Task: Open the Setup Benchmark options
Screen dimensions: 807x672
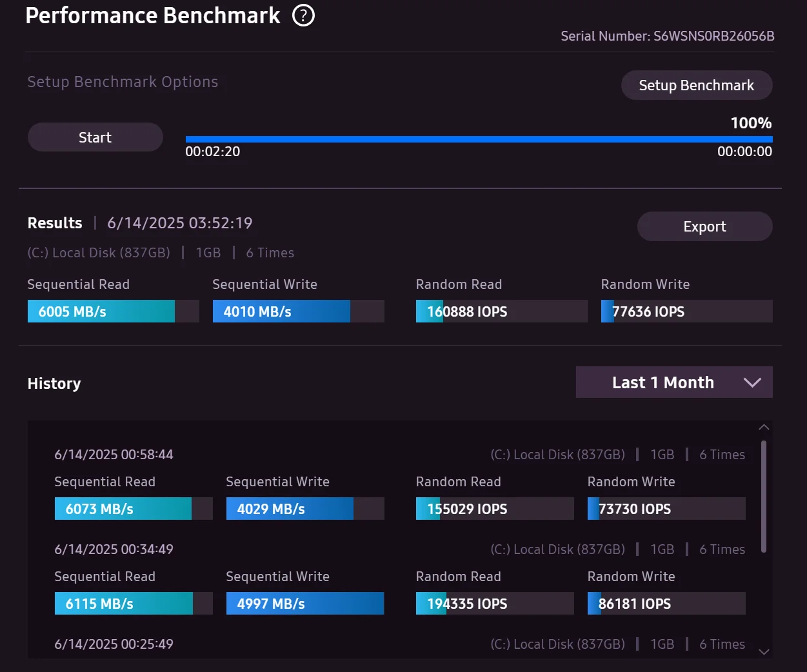Action: point(696,85)
